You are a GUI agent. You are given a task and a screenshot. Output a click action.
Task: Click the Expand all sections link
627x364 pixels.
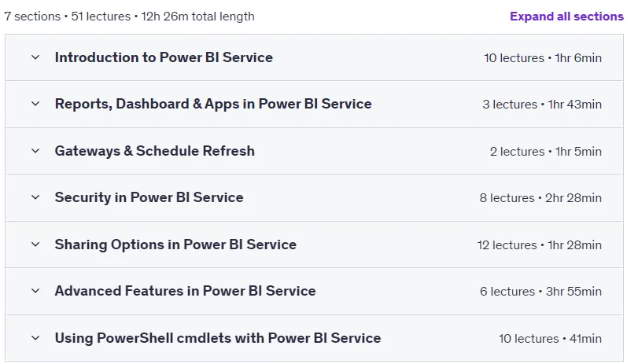click(566, 17)
